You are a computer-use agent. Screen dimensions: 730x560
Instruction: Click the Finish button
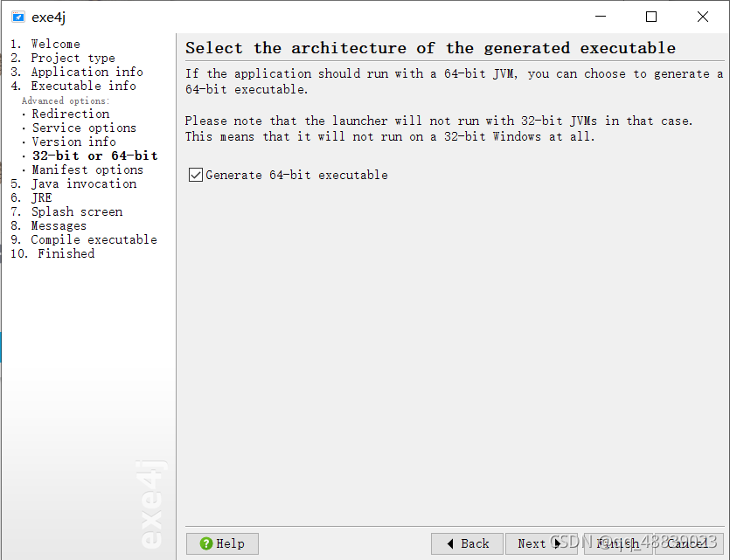[618, 543]
